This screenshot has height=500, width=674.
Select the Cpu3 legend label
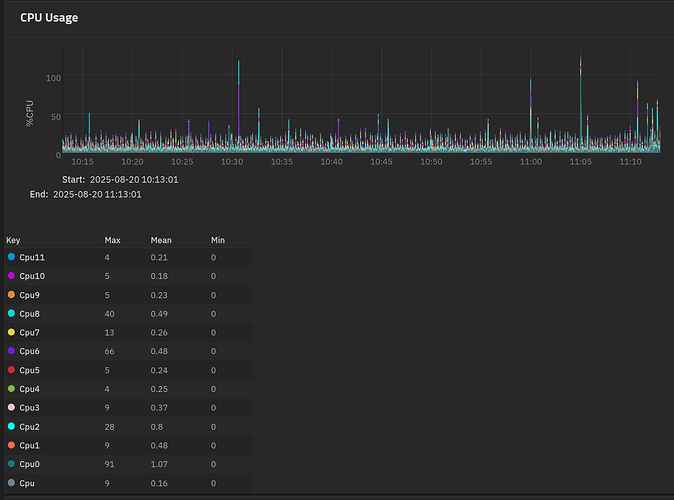coord(29,408)
